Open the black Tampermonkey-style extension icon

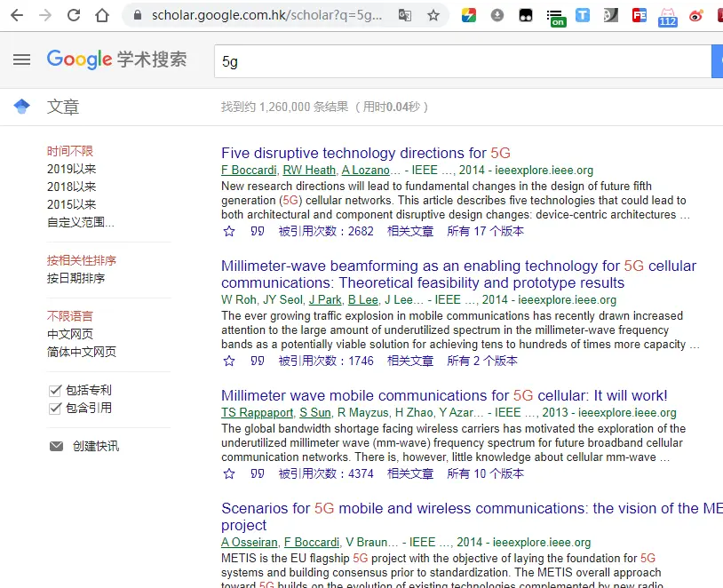click(525, 15)
